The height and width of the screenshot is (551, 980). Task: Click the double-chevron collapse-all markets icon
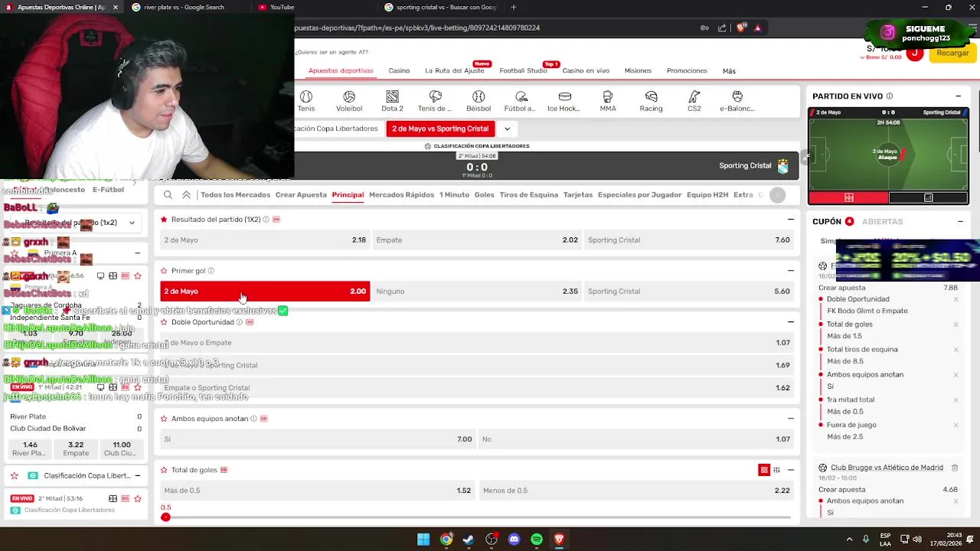186,195
